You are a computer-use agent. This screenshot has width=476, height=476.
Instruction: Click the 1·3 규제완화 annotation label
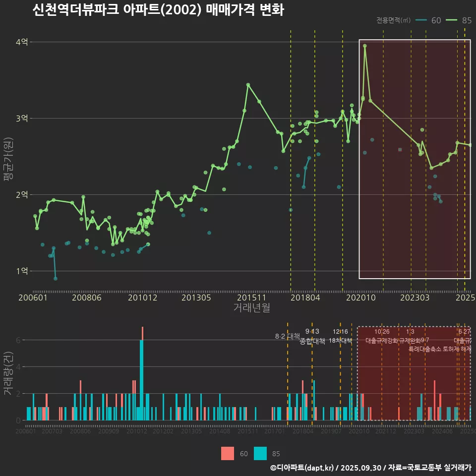tap(410, 336)
